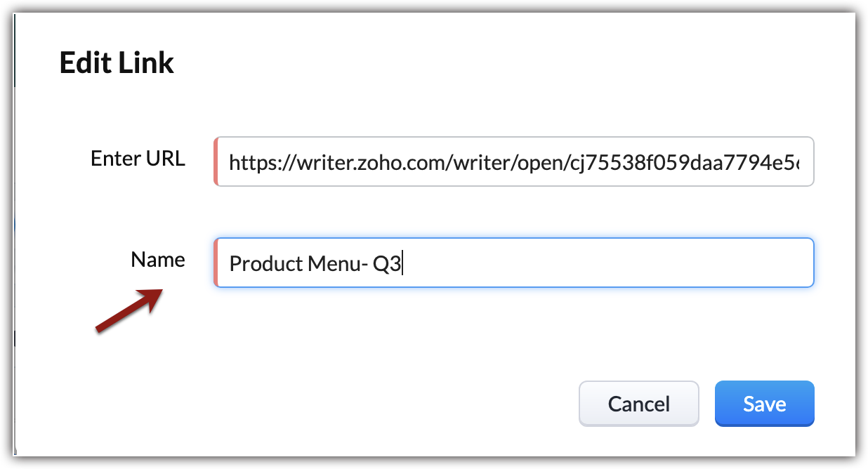Click the red required marker on Name field
Screen dimensions: 868x469
(x=216, y=263)
